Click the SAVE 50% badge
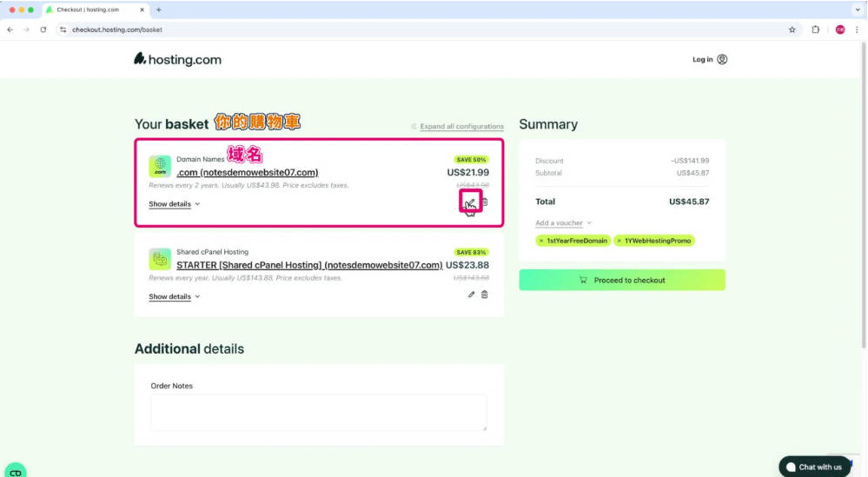The image size is (868, 477). [x=471, y=159]
